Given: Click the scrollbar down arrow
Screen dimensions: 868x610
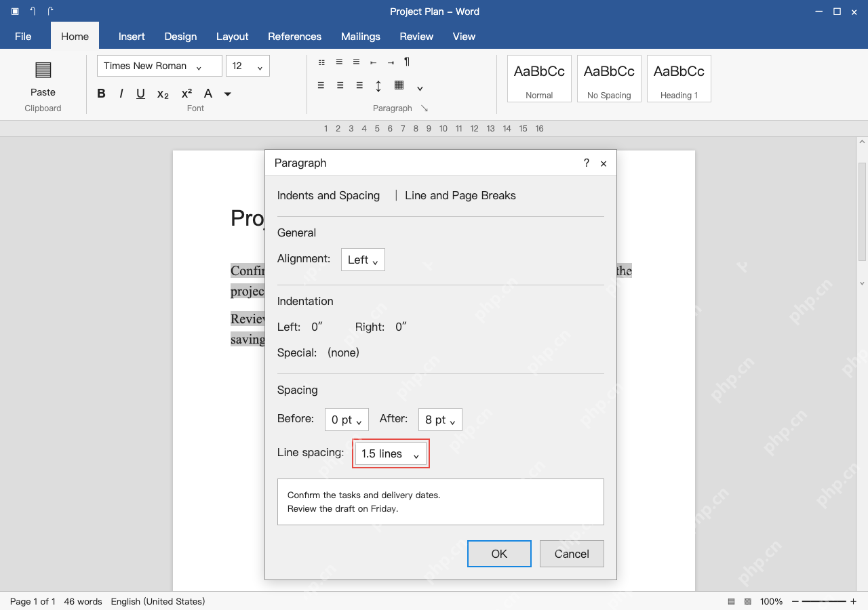Looking at the screenshot, I should click(863, 283).
